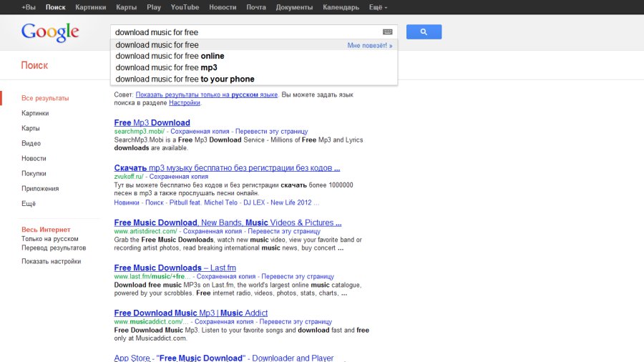Open Календарь in the top bar
The width and height of the screenshot is (644, 362).
[341, 7]
